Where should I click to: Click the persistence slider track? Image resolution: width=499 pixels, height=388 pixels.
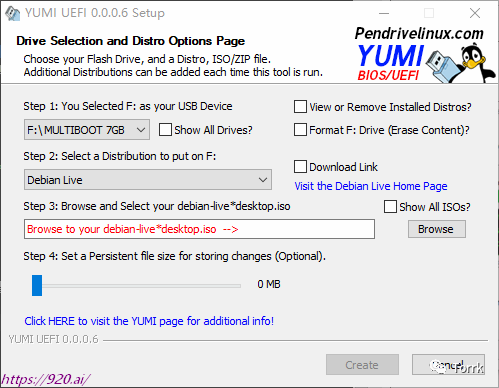pyautogui.click(x=141, y=286)
